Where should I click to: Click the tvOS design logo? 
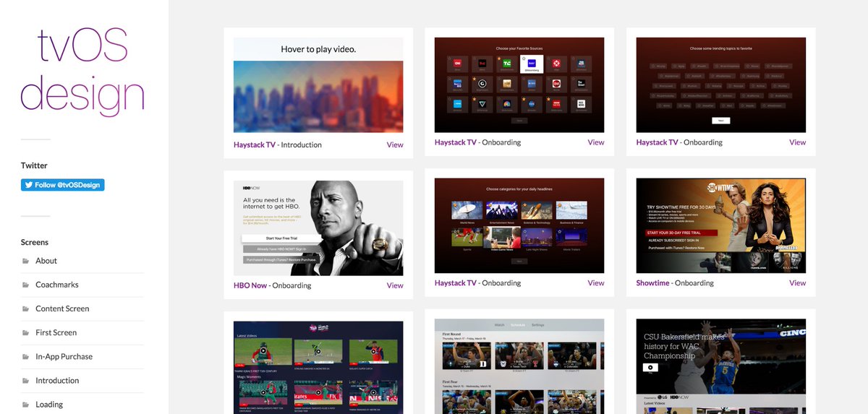(82, 71)
